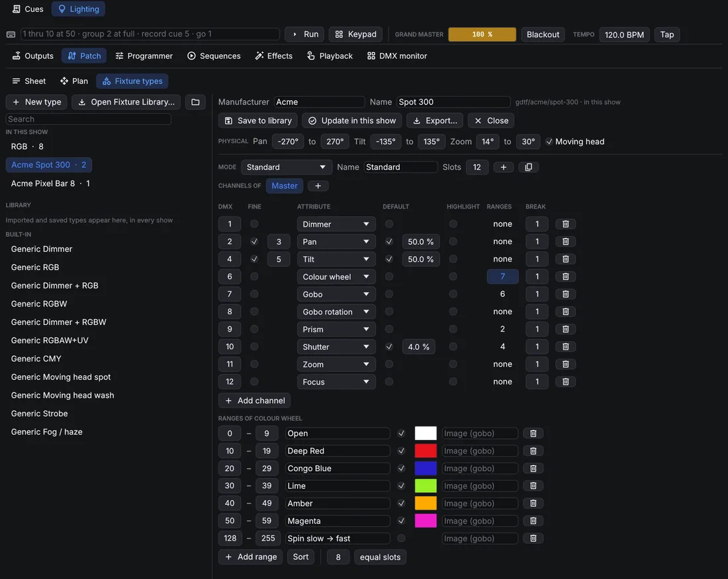Add a sub-fixture with the plus beside Master
Screen dimensions: 728x579
click(x=318, y=186)
